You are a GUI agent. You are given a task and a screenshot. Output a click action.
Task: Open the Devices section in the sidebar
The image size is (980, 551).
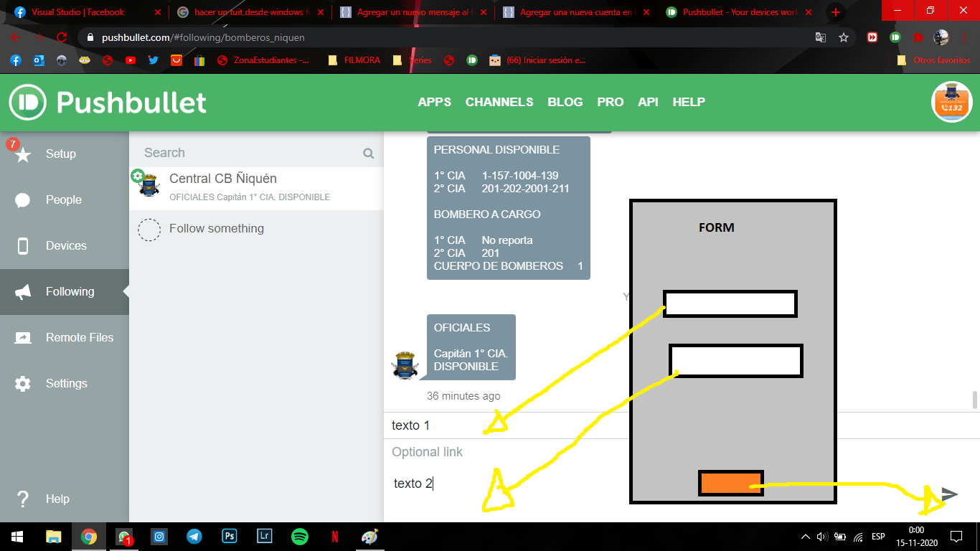(x=65, y=245)
